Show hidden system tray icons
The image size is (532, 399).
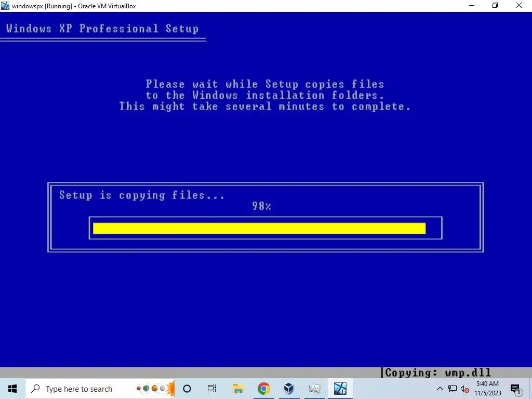pos(440,389)
